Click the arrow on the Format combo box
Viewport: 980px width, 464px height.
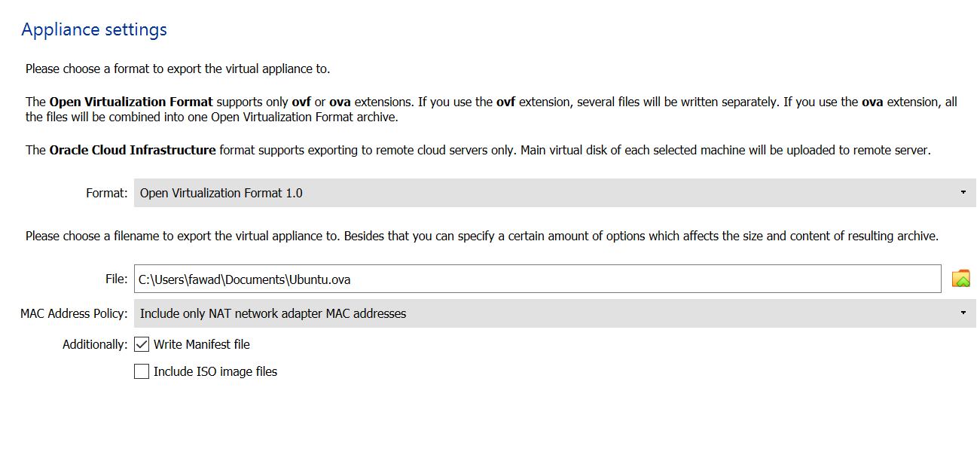point(963,193)
